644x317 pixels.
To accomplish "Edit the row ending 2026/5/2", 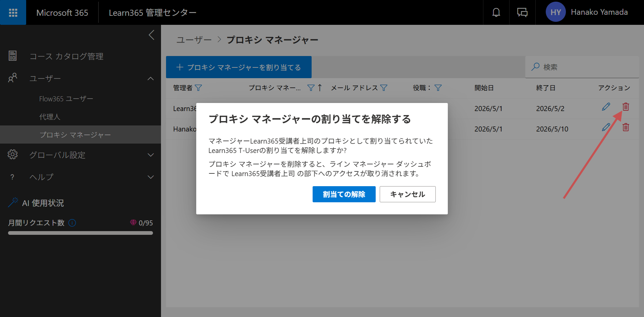I will [x=606, y=107].
